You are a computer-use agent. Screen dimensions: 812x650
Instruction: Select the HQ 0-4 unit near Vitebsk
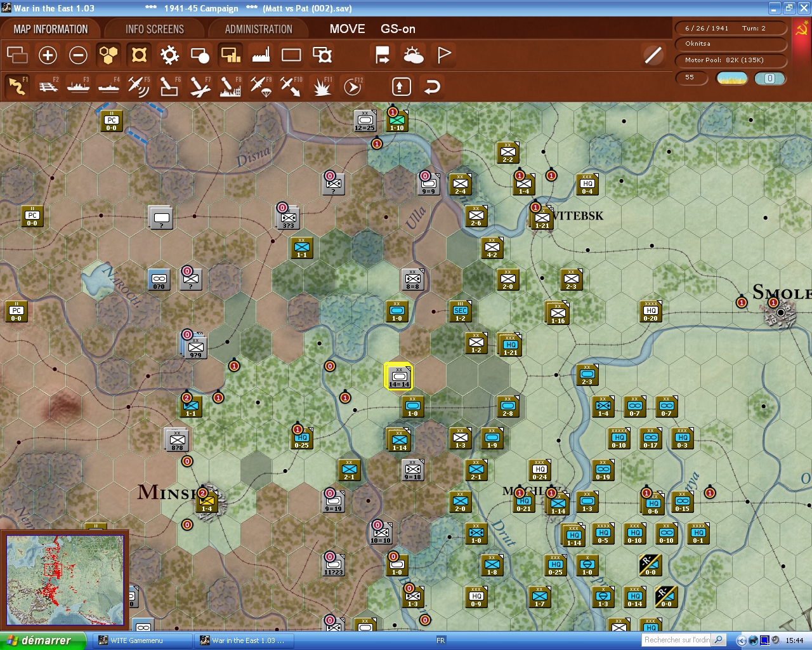[587, 183]
